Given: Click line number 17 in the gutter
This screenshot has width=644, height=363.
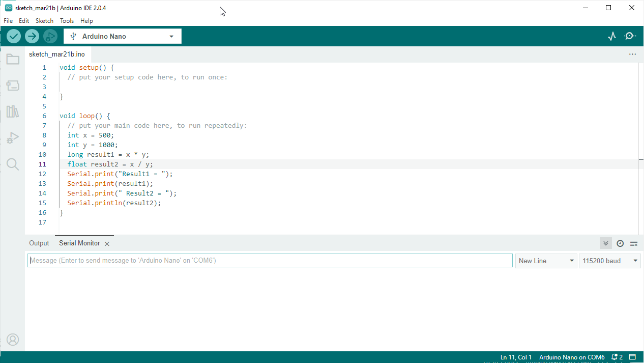Looking at the screenshot, I should 42,222.
